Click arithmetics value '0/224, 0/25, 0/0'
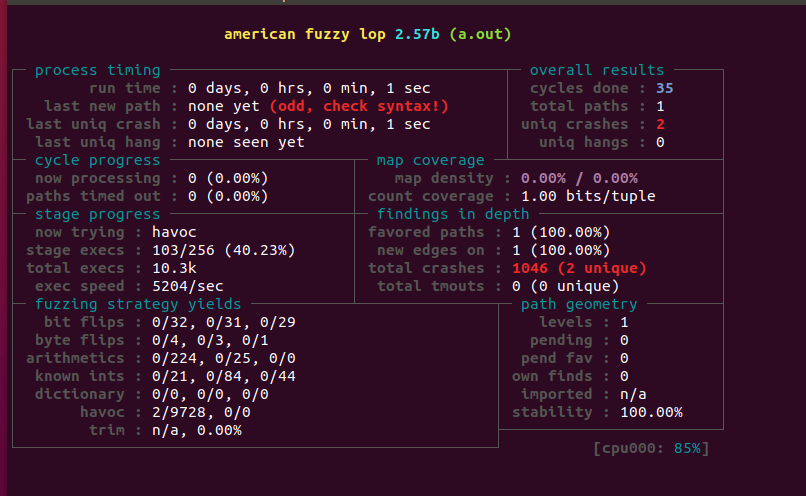Screen dimensions: 806x496 click(x=224, y=358)
